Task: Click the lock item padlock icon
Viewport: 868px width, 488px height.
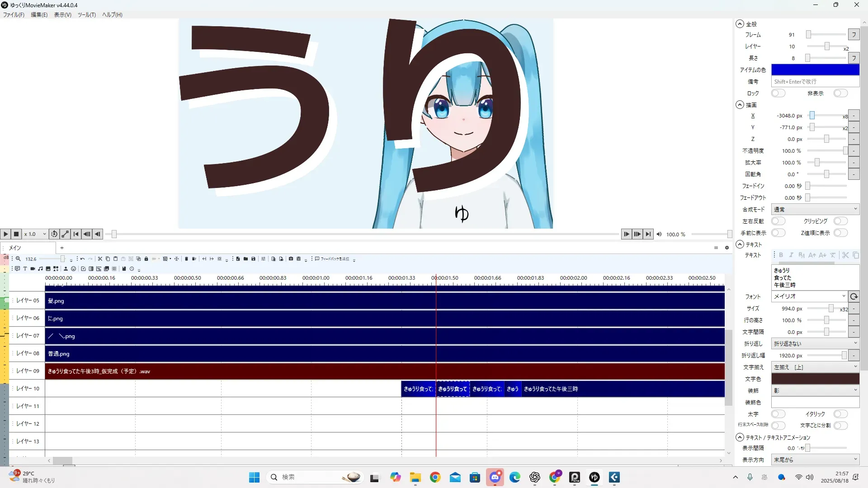Action: click(x=146, y=259)
